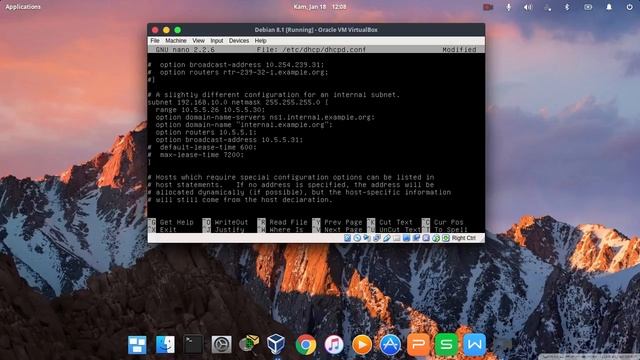Launch WPS Spreadsheets from the dock
This screenshot has width=640, height=360.
[x=446, y=344]
